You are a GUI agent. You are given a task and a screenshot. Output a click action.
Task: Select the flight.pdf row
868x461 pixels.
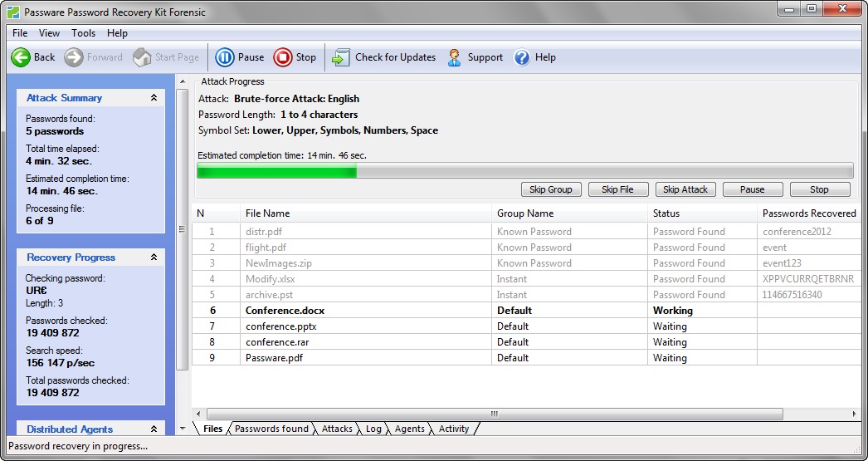pyautogui.click(x=526, y=248)
